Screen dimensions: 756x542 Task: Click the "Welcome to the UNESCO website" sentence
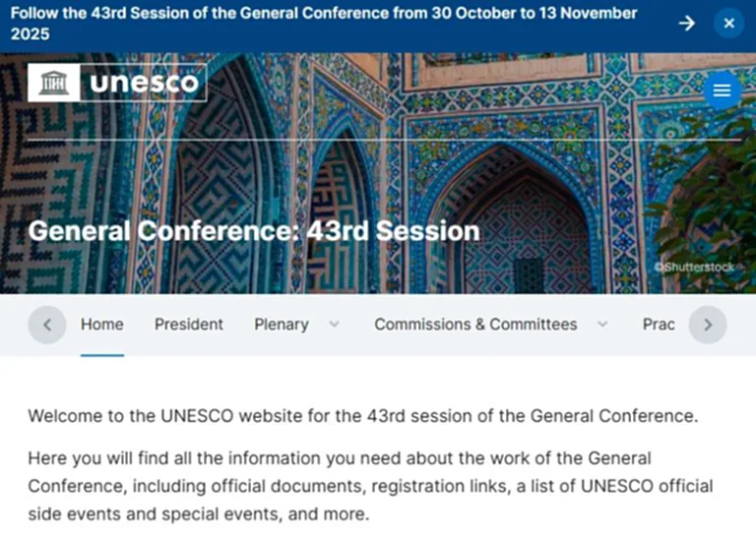(362, 415)
